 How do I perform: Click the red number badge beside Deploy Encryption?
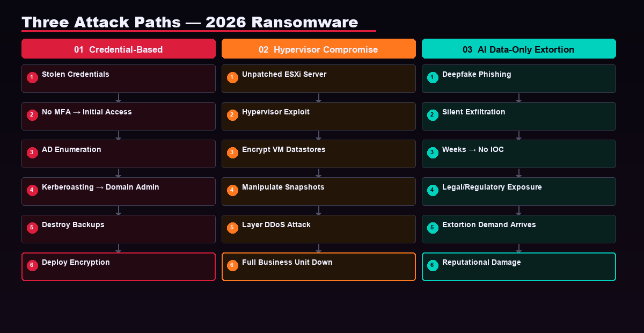32,265
